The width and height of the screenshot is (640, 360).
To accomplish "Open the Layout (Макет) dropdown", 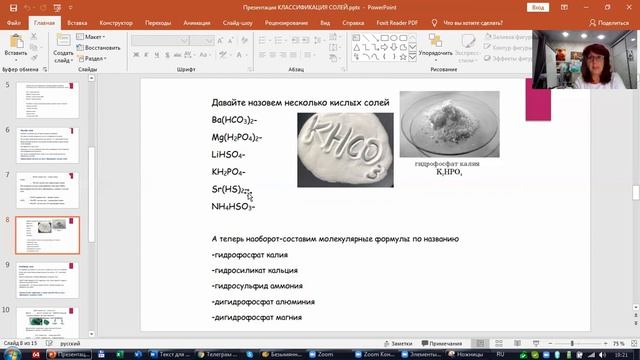I will 91,37.
